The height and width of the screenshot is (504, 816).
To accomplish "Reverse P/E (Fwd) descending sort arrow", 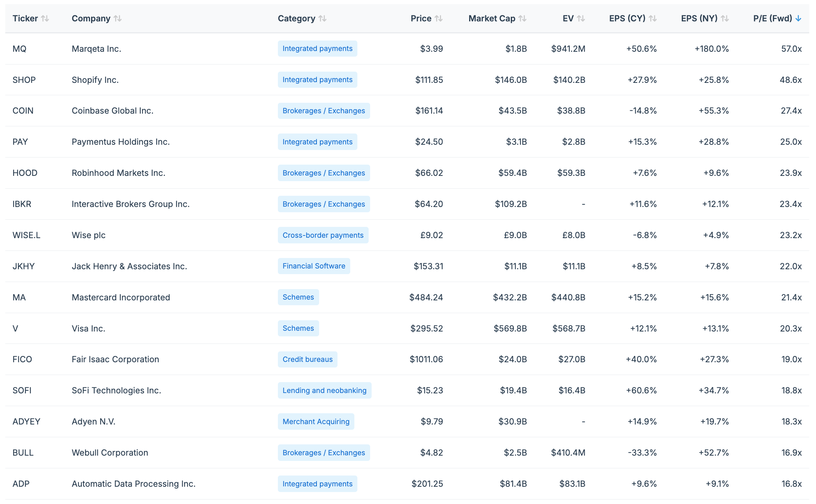I will coord(798,18).
